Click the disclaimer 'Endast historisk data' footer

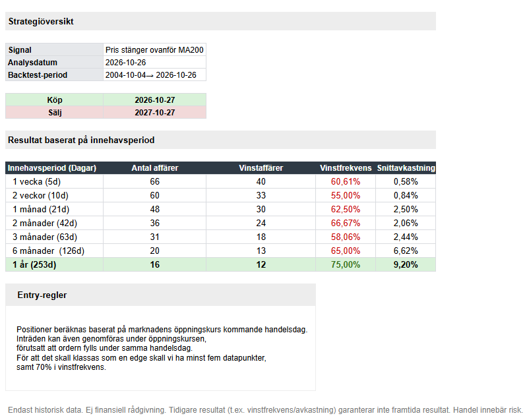[265, 410]
